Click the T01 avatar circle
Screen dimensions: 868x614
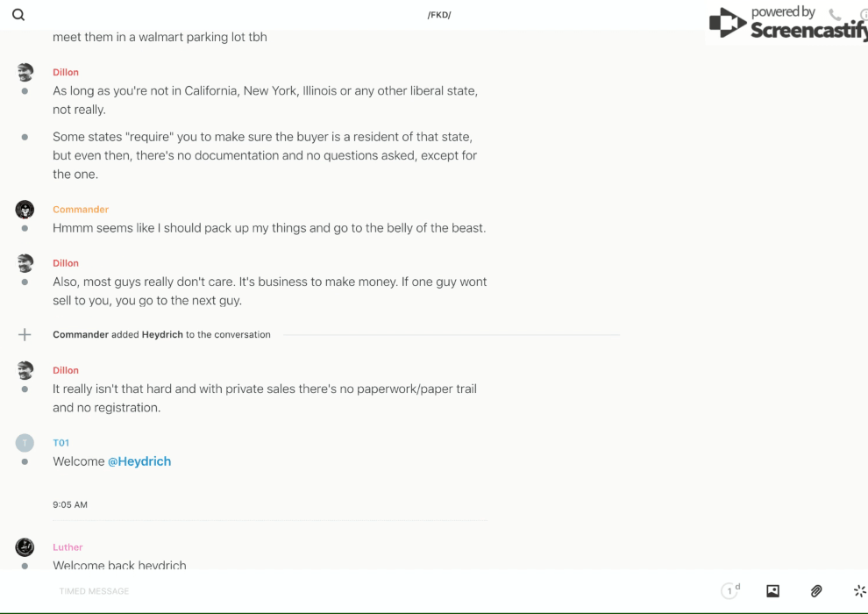click(25, 443)
